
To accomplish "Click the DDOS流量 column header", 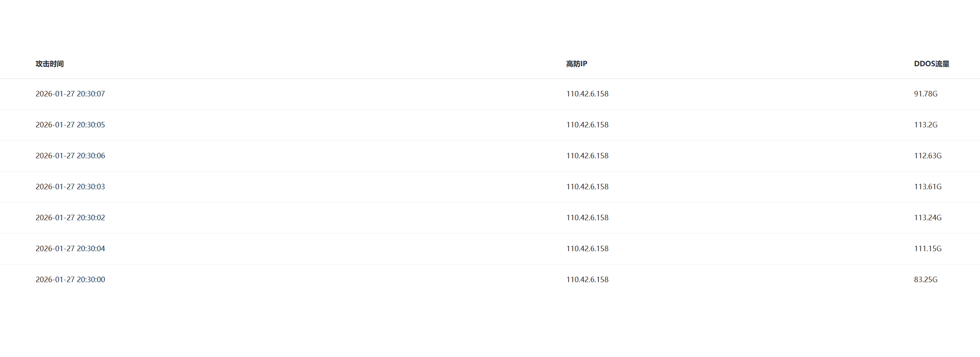I will [x=931, y=64].
